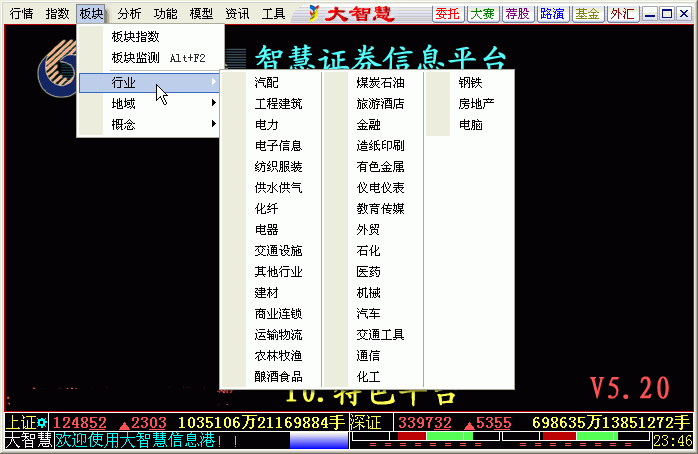Click the 外汇 button
Screen dimensions: 698x454
coord(623,14)
